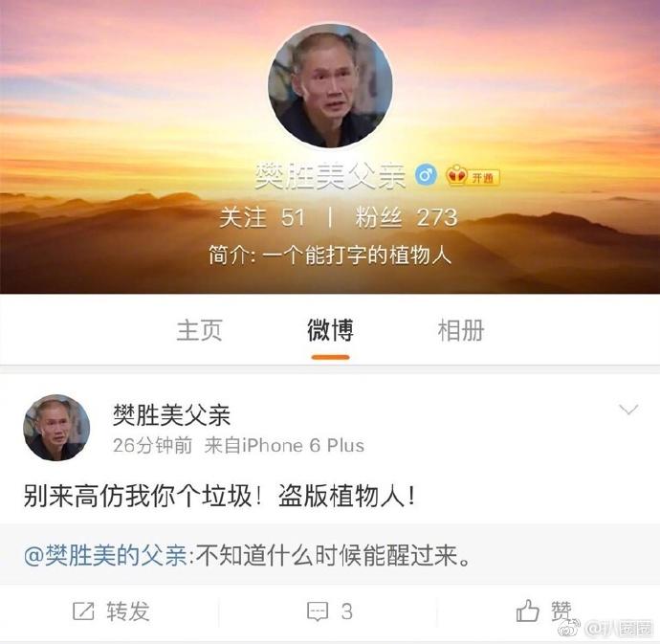Open the comment bubble icon
Viewport: 660px width, 644px height.
[318, 611]
